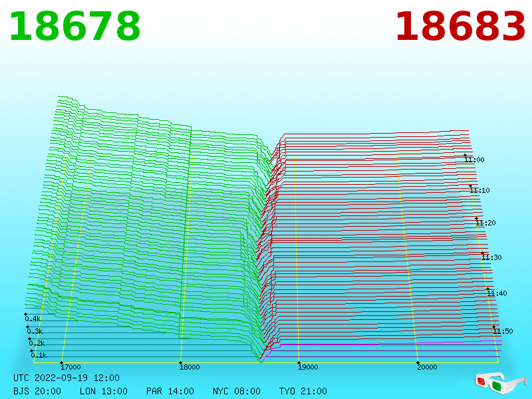Click the 11:20 time axis marker
Image resolution: width=532 pixels, height=399 pixels.
tap(486, 223)
